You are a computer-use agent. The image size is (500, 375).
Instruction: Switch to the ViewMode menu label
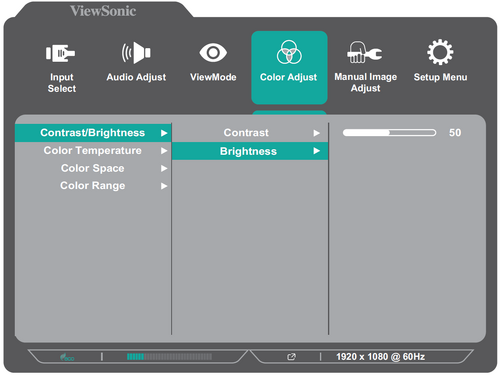[x=213, y=77]
